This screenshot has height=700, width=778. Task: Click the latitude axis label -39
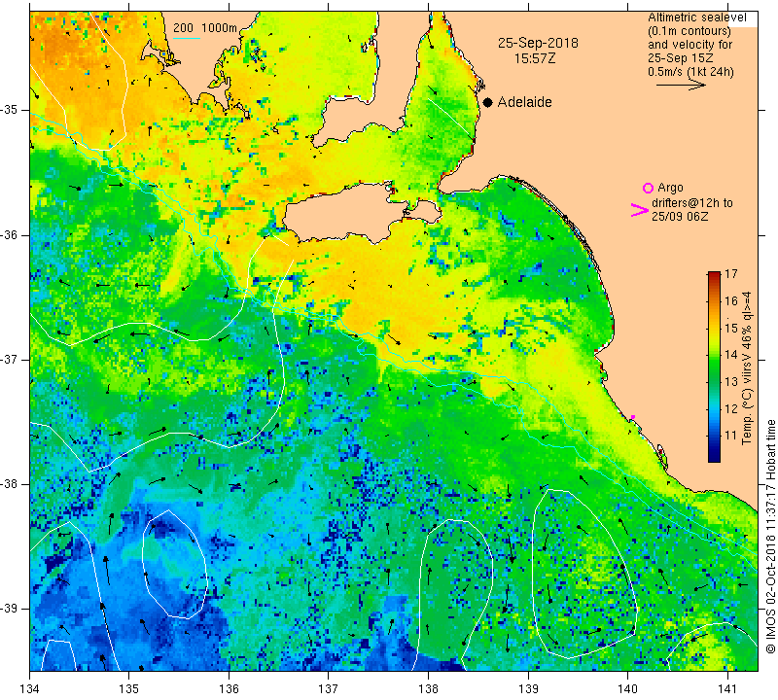pyautogui.click(x=10, y=609)
